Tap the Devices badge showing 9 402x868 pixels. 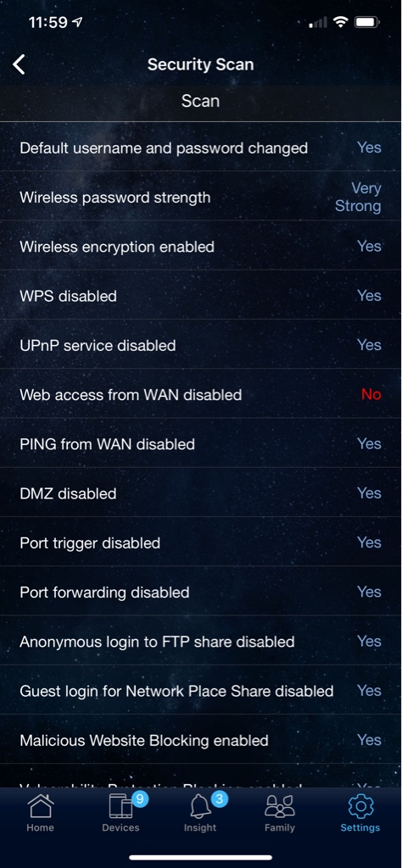[140, 799]
